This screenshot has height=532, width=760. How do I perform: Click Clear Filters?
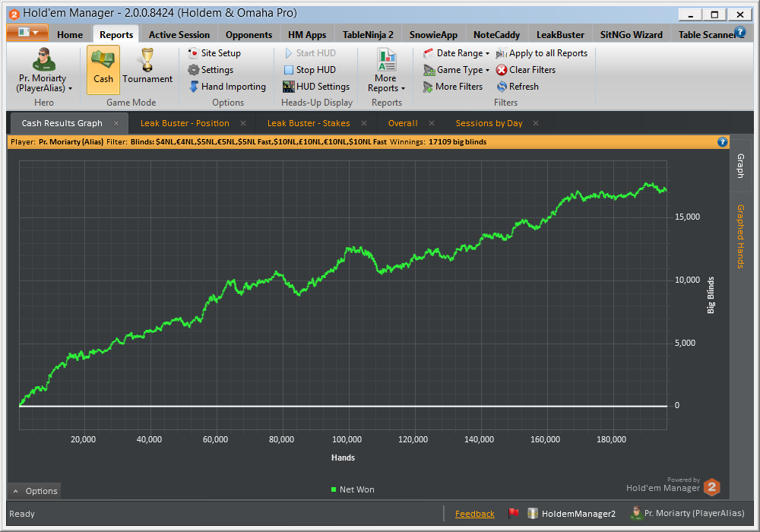point(526,70)
